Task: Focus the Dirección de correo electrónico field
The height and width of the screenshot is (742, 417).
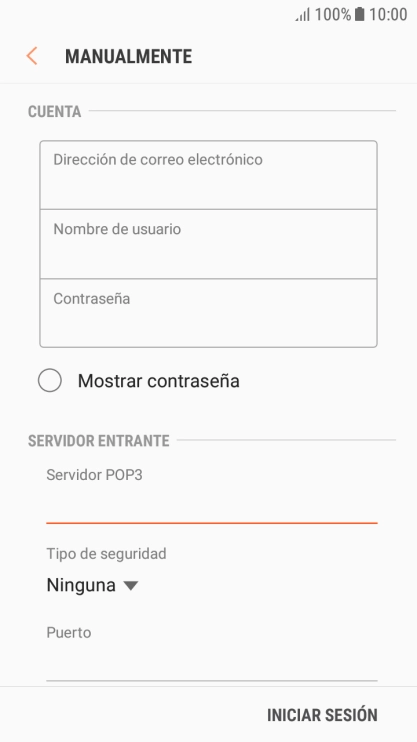Action: click(x=208, y=175)
